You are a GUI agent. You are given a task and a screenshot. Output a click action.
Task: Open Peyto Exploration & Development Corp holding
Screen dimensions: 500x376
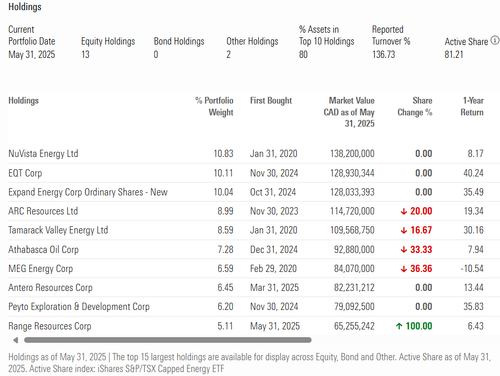click(79, 307)
